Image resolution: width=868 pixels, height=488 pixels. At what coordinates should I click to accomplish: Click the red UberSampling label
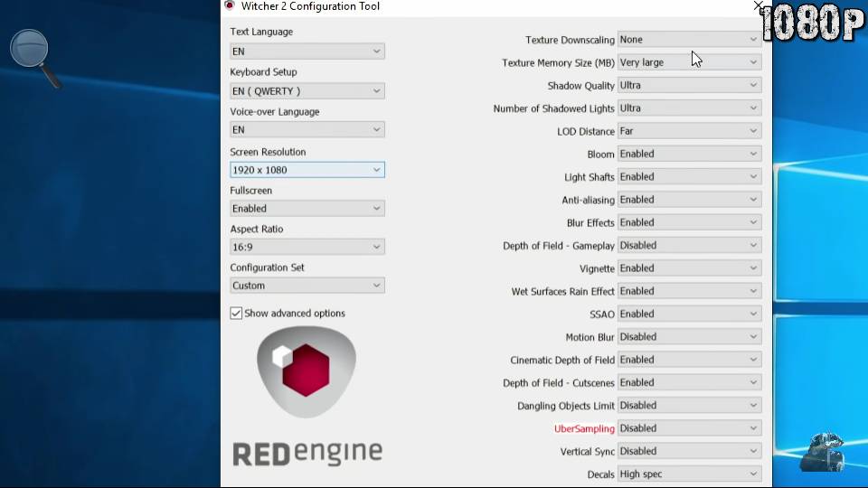click(x=584, y=428)
